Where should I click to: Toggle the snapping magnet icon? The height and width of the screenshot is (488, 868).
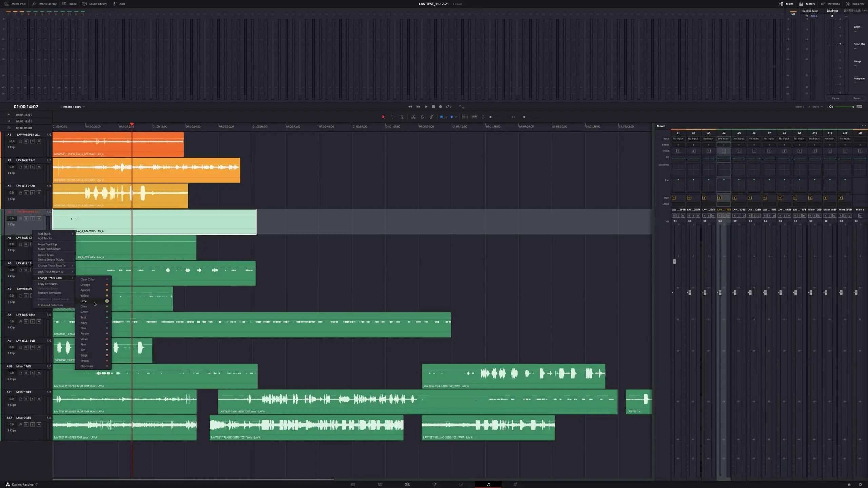[422, 117]
